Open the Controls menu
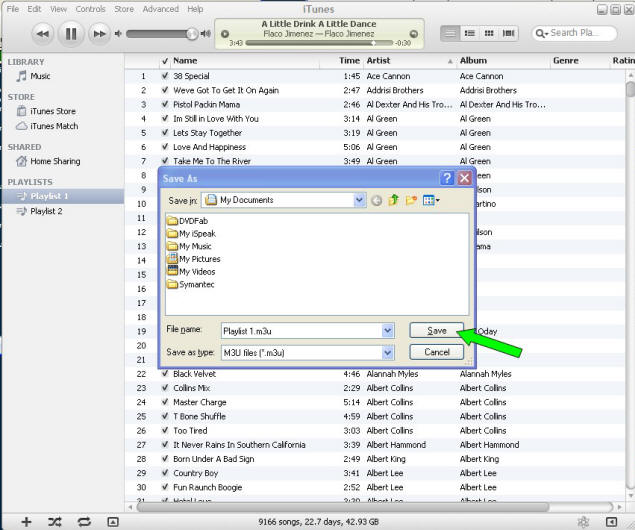This screenshot has height=530, width=635. pos(91,9)
